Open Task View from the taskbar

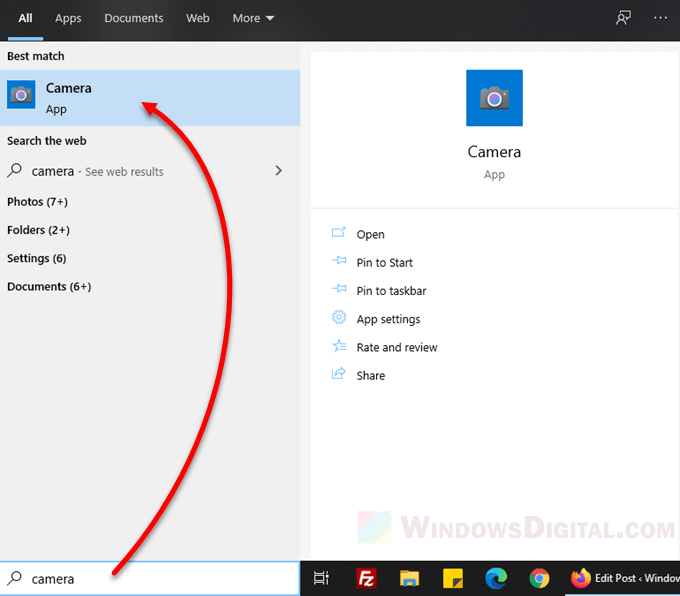(x=321, y=578)
